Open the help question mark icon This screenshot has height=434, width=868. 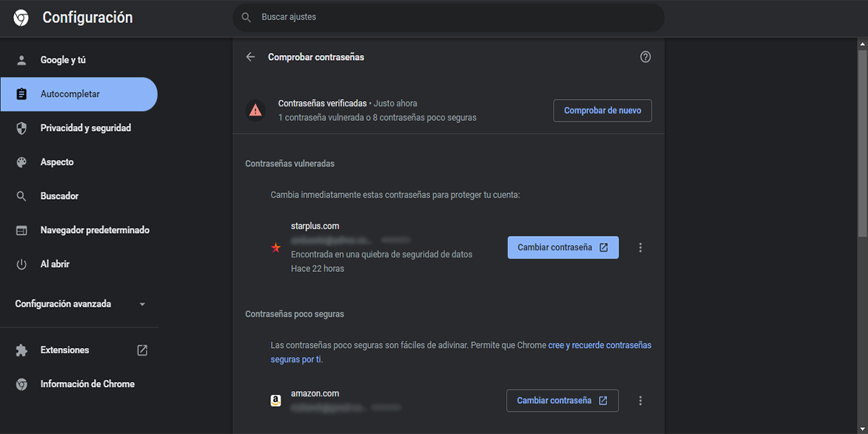pyautogui.click(x=645, y=57)
